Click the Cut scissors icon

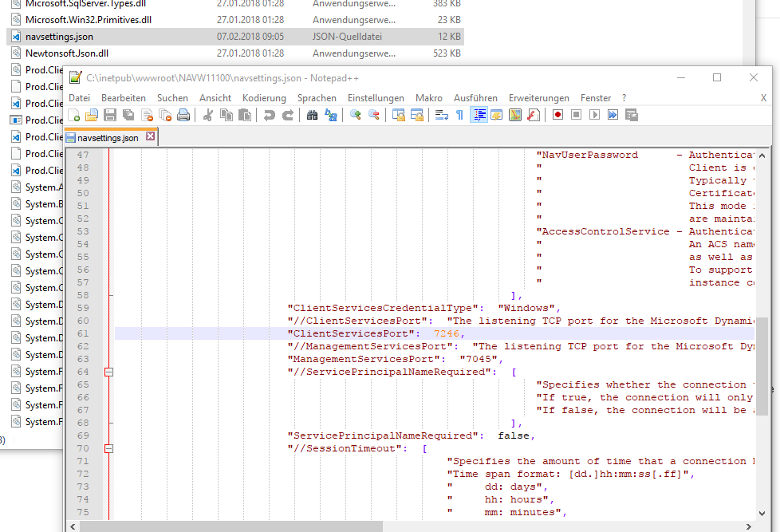pos(208,115)
